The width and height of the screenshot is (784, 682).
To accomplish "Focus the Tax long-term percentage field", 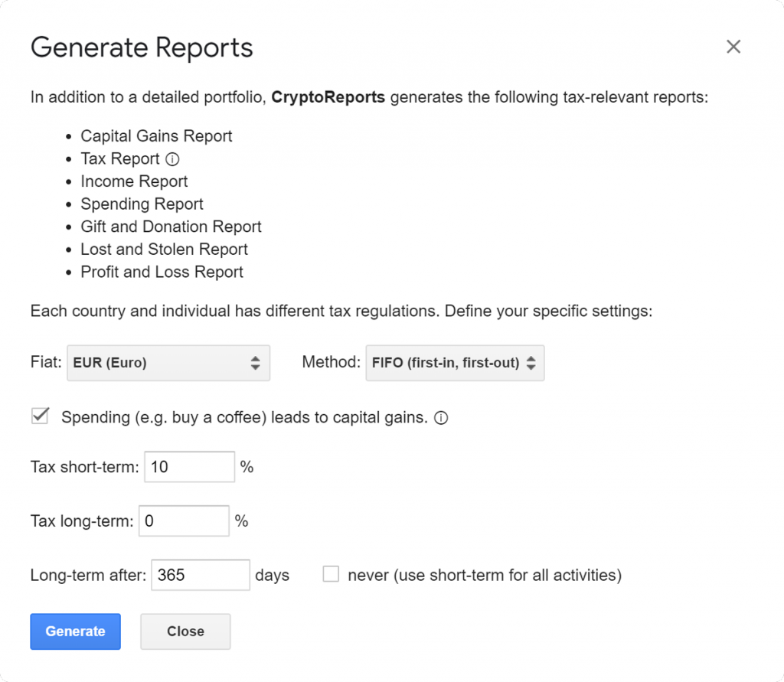I will (x=184, y=521).
